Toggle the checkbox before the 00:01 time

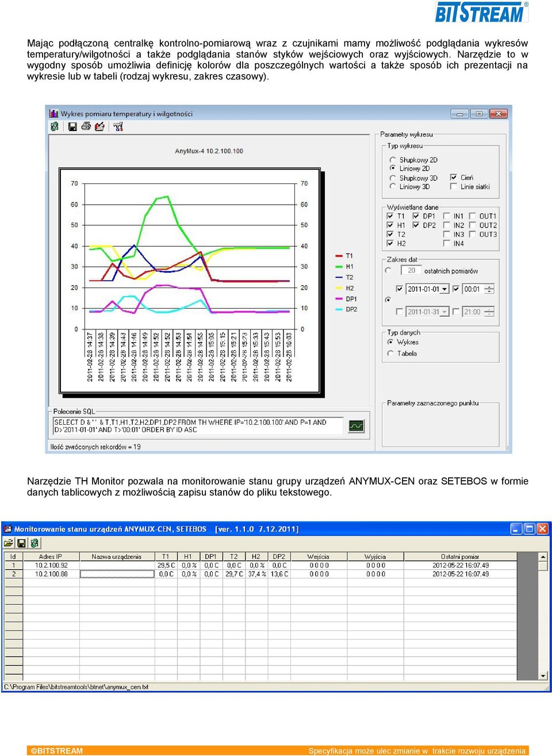coord(457,289)
